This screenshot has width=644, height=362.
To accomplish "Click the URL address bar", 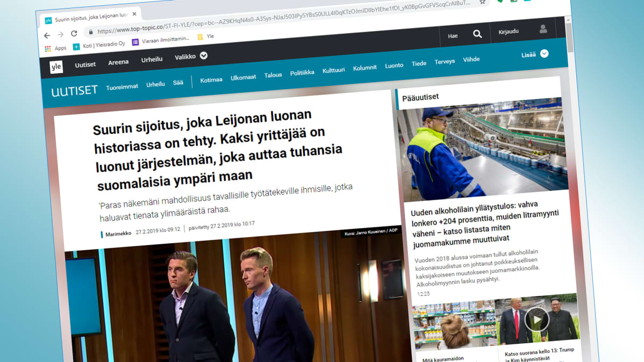I will 283,17.
